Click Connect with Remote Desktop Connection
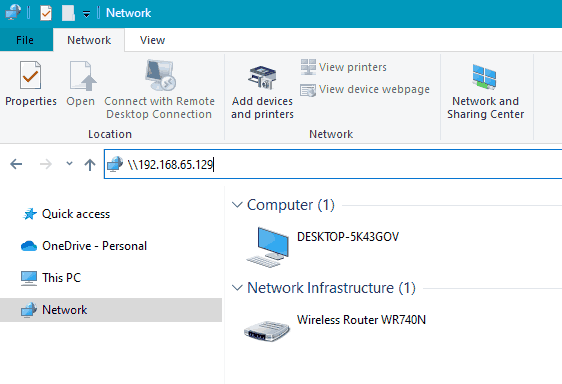 pyautogui.click(x=159, y=90)
